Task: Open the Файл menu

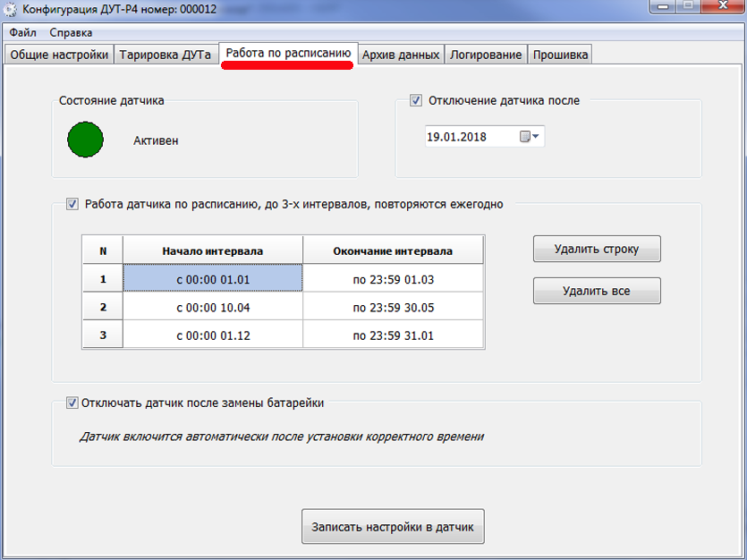Action: click(23, 33)
